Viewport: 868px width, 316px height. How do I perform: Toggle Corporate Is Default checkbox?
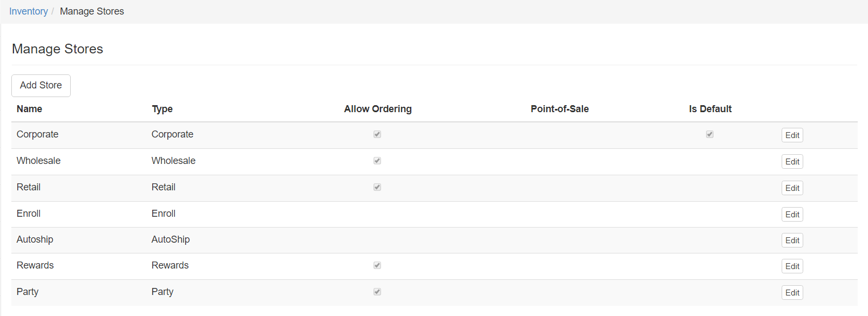pyautogui.click(x=710, y=134)
